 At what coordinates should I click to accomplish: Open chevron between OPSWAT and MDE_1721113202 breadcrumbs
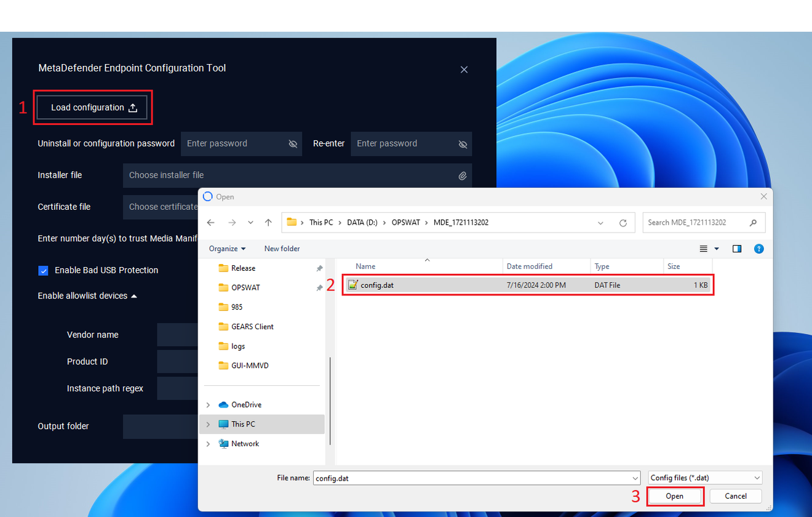[x=427, y=223]
